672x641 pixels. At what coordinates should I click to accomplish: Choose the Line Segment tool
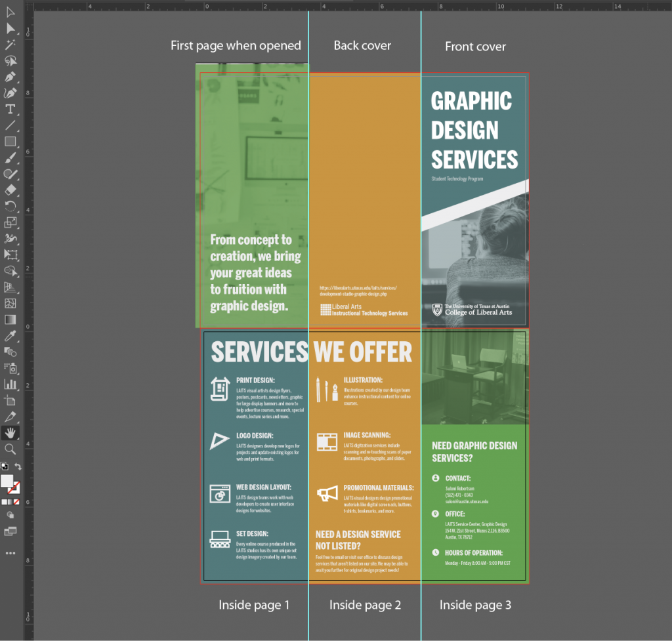[x=10, y=125]
